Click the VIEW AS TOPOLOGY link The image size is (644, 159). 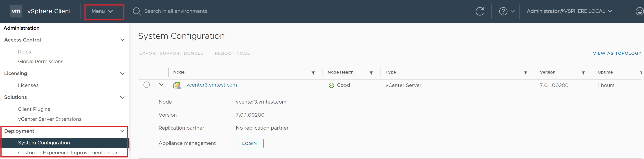(x=617, y=53)
